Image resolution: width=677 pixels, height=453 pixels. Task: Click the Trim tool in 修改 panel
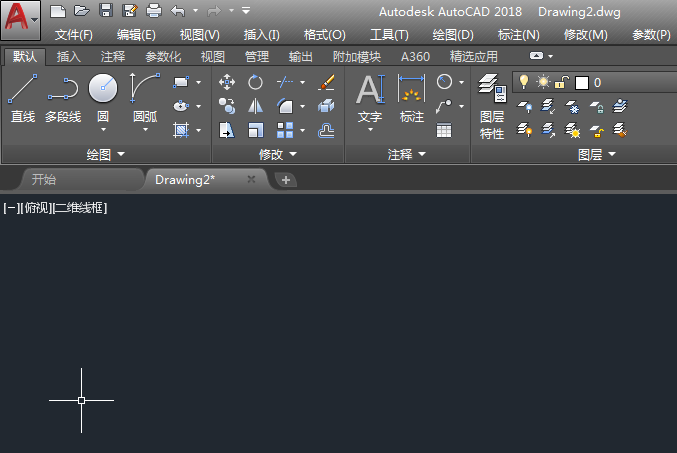coord(285,82)
